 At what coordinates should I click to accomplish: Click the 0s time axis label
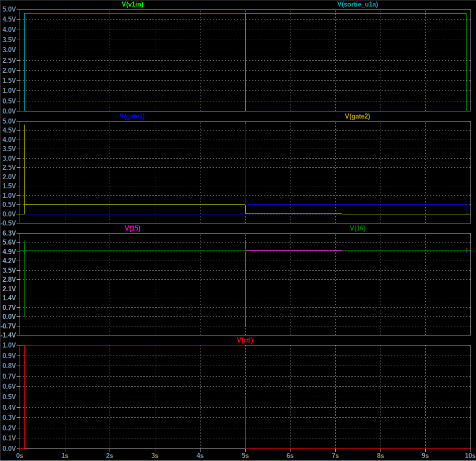(20, 456)
